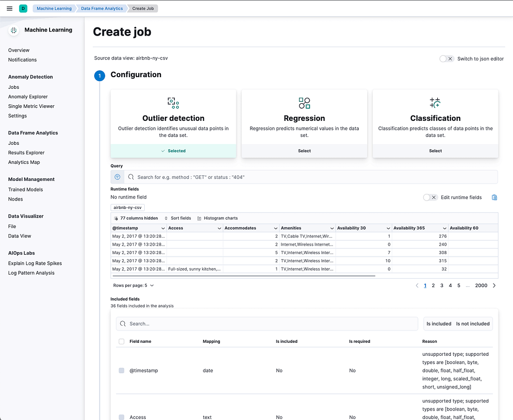Toggle Switch to json editor
Image resolution: width=513 pixels, height=420 pixels.
(446, 59)
